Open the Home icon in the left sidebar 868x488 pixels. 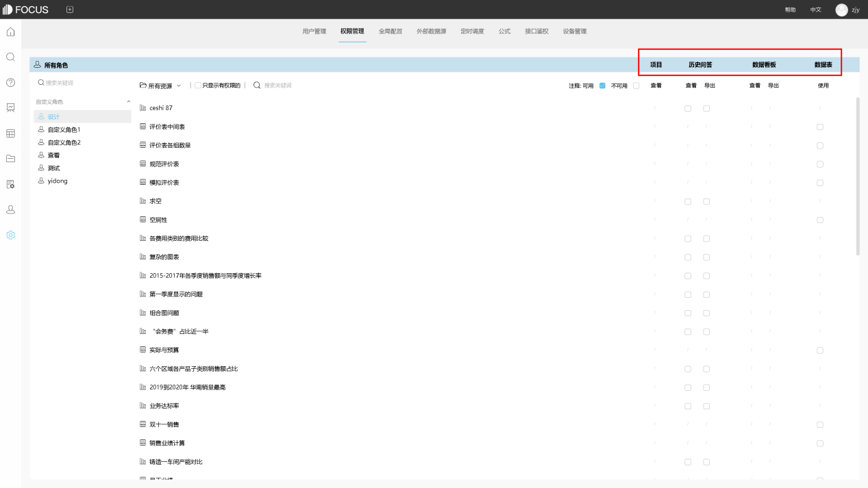coord(10,31)
